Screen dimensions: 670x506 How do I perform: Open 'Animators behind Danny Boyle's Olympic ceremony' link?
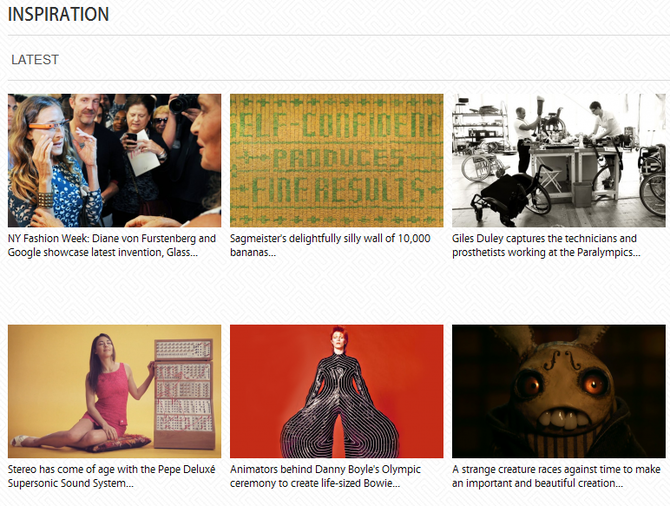[326, 476]
